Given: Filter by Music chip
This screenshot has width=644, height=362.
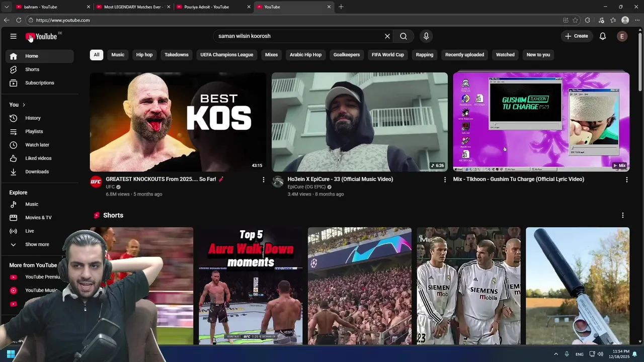Looking at the screenshot, I should 118,55.
